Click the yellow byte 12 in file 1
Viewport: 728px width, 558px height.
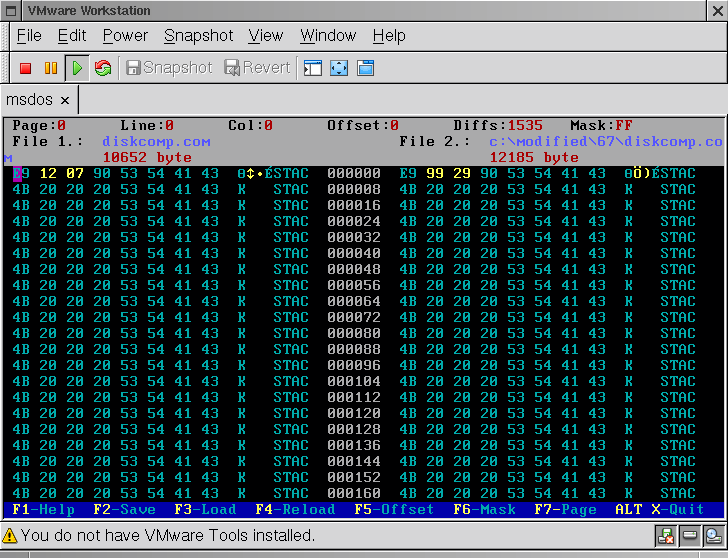48,174
